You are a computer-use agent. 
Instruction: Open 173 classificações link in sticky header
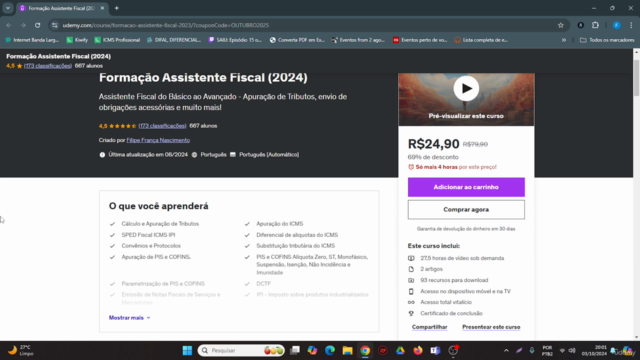click(48, 66)
